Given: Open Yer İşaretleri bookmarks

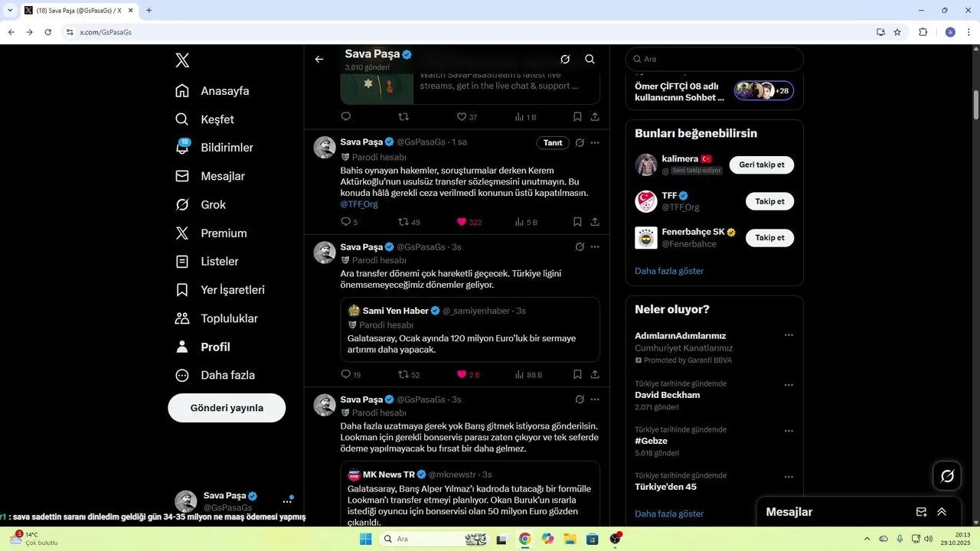Looking at the screenshot, I should pyautogui.click(x=220, y=290).
